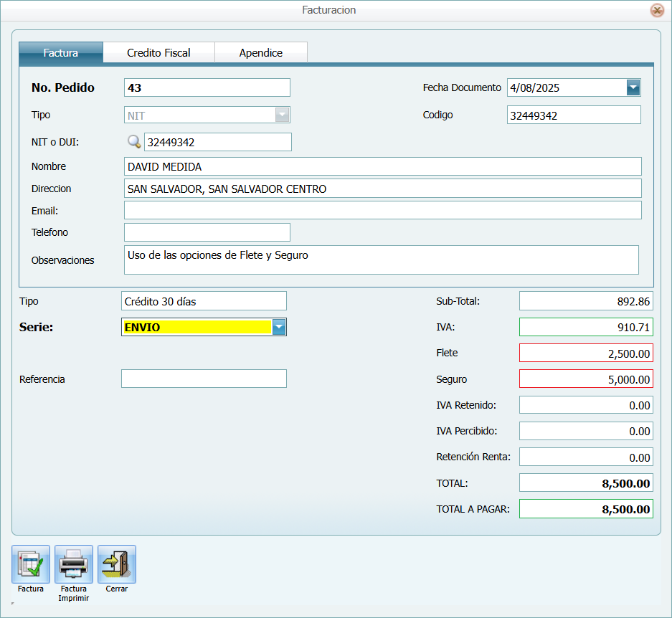Click the Factura Imprimir printer icon
The height and width of the screenshot is (618, 672).
pyautogui.click(x=74, y=564)
